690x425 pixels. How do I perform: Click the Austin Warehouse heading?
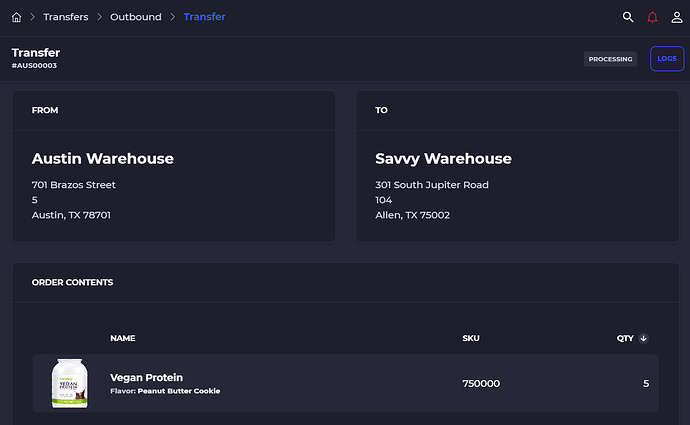pyautogui.click(x=103, y=158)
